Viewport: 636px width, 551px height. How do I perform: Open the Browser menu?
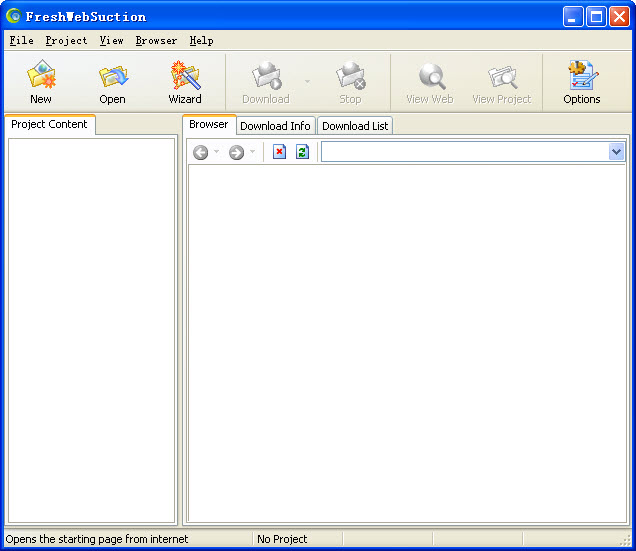[156, 41]
